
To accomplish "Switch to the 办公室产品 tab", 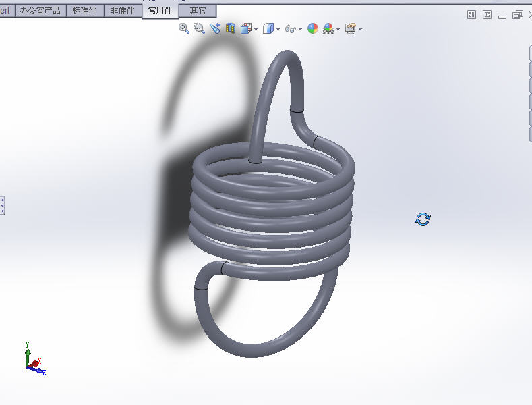I will click(40, 11).
